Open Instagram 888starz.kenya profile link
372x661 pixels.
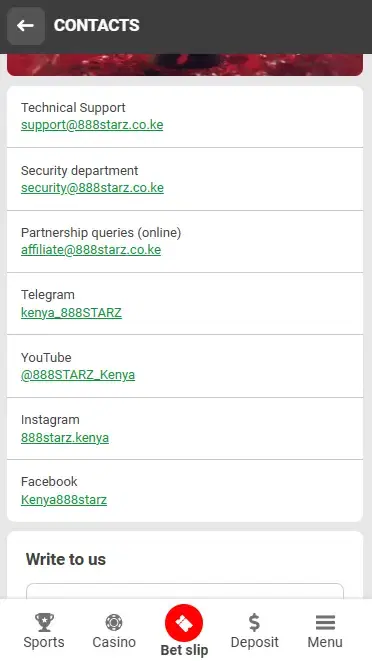coord(65,438)
